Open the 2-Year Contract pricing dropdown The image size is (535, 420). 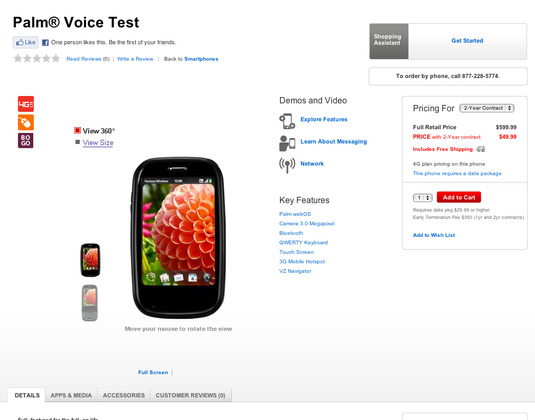(x=487, y=108)
